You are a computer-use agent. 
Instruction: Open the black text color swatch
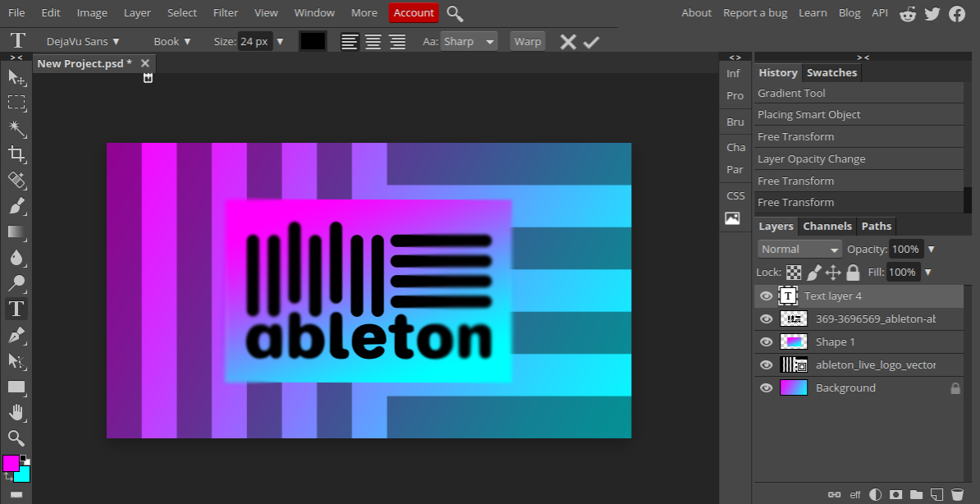point(313,41)
